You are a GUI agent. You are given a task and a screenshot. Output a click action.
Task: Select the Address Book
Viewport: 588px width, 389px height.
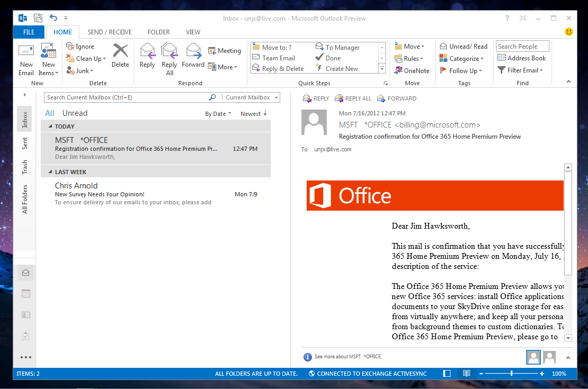pyautogui.click(x=521, y=58)
